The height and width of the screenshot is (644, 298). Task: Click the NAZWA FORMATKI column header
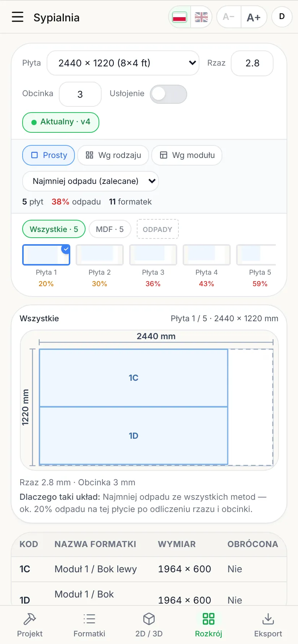tap(95, 544)
